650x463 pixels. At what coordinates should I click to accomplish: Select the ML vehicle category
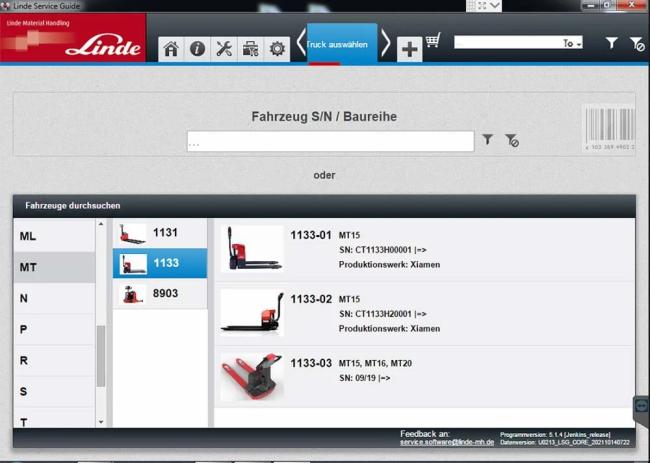(28, 236)
